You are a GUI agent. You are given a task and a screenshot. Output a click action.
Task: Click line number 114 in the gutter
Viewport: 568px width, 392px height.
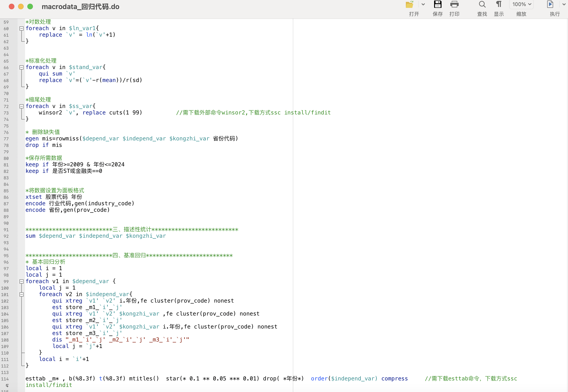5,379
